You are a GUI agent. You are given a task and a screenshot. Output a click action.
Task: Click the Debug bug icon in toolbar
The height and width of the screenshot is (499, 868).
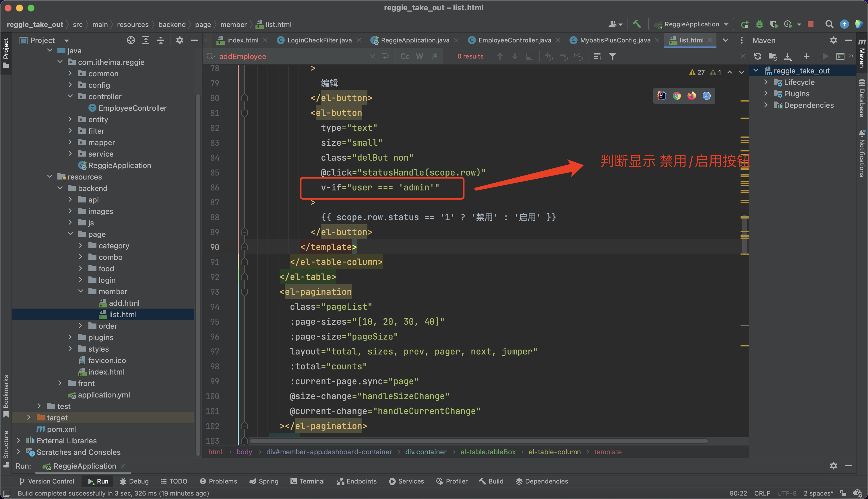(759, 24)
